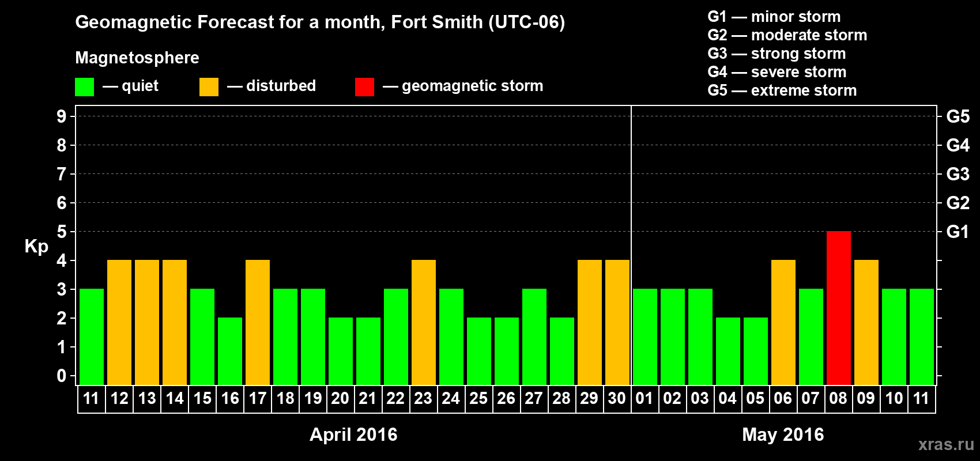The width and height of the screenshot is (980, 461).
Task: Select the yellow bar for April 23
Action: pyautogui.click(x=424, y=323)
